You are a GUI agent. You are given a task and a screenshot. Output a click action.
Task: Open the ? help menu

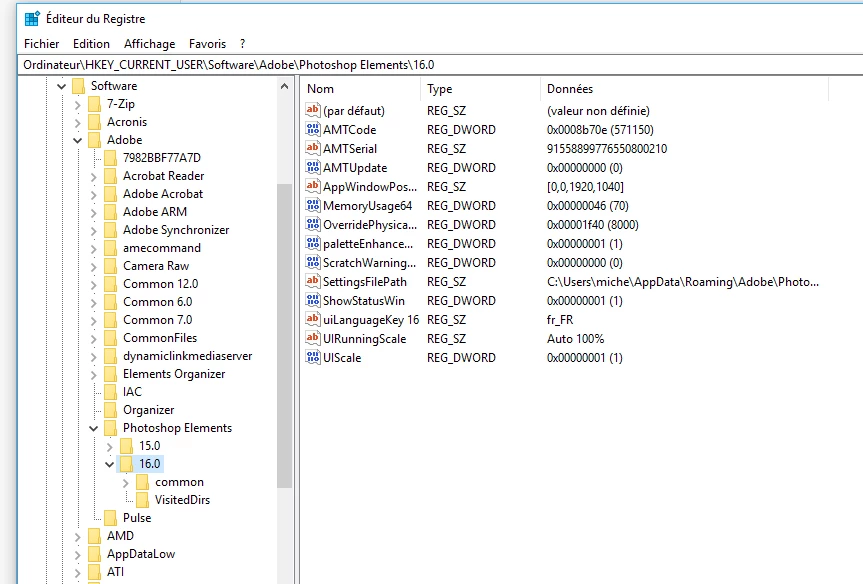tap(243, 44)
